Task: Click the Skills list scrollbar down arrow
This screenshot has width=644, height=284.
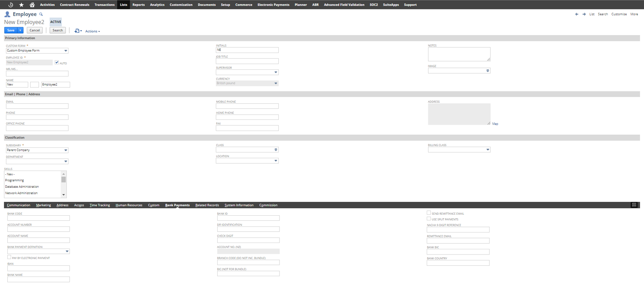Action: click(x=64, y=194)
